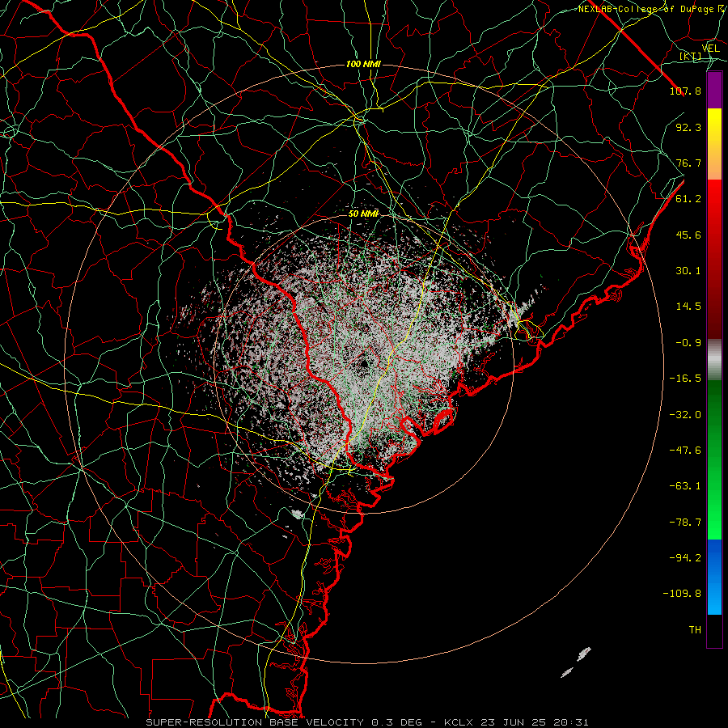Select the 30.1 velocity scale value
Image resolution: width=728 pixels, height=728 pixels.
(688, 271)
